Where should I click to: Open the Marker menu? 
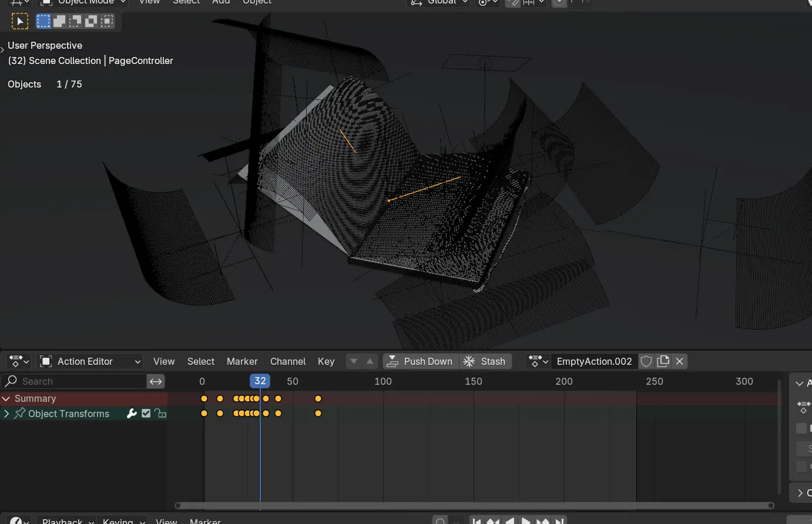(242, 361)
